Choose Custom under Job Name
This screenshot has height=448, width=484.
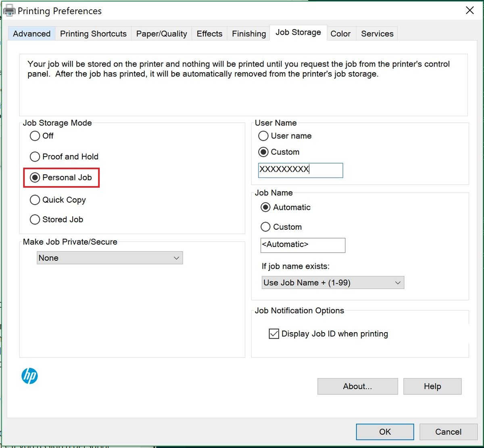(x=281, y=227)
